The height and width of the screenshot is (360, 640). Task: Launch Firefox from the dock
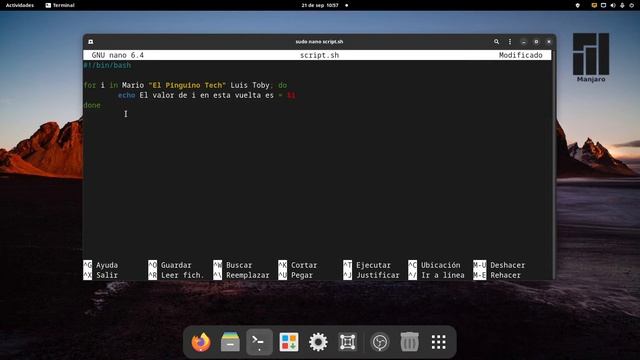click(x=201, y=342)
